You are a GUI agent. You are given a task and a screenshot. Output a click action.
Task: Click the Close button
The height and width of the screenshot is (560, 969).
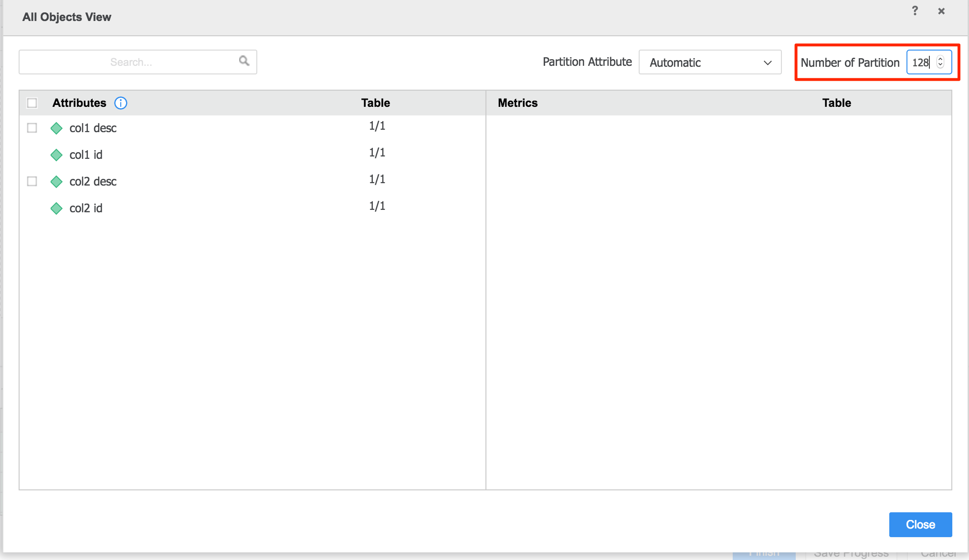[x=920, y=525]
